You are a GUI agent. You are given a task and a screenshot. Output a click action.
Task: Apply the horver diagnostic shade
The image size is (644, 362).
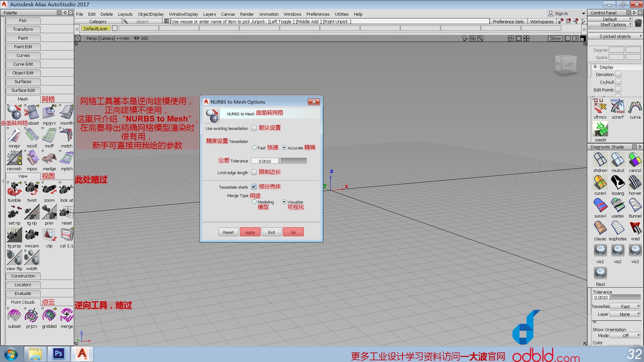[x=635, y=183]
